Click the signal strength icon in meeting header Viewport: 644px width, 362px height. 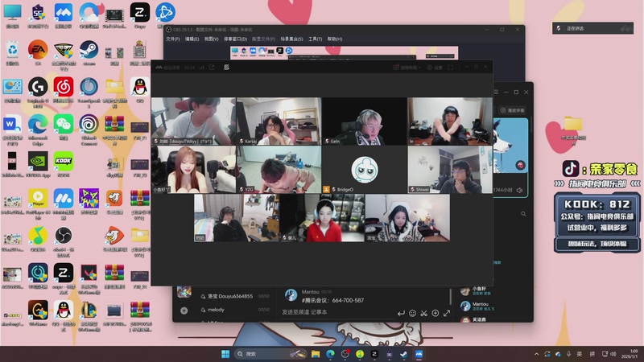[201, 68]
